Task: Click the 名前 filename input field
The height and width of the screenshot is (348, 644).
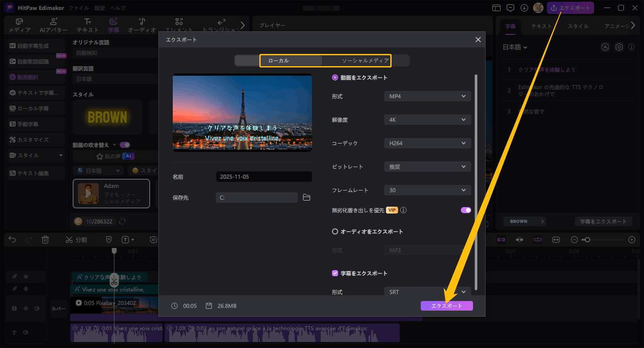Action: (x=264, y=177)
